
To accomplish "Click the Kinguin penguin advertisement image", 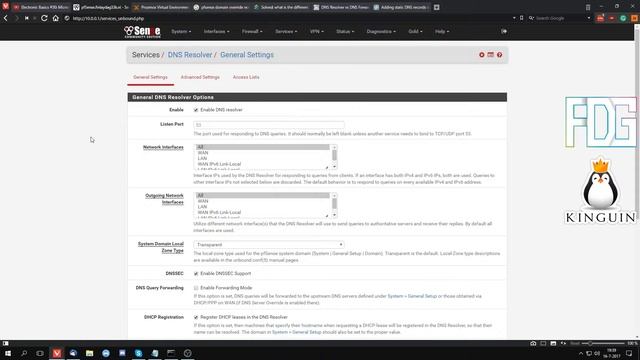I will 600,190.
